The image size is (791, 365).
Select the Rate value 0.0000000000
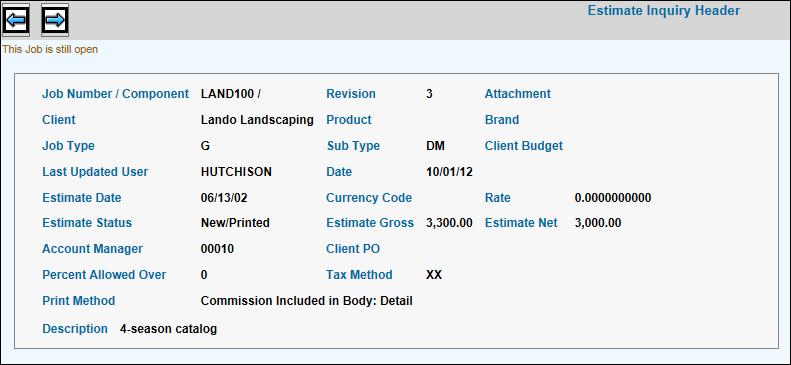(x=613, y=198)
